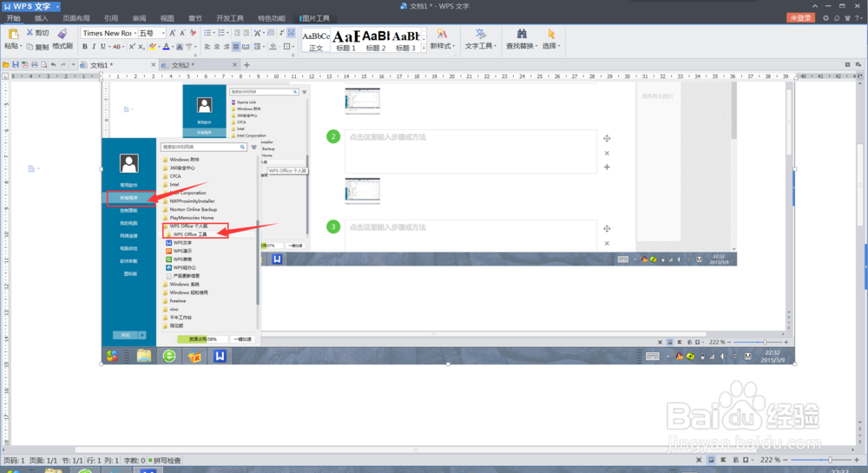Image resolution: width=868 pixels, height=473 pixels.
Task: Click the New Style (新样式) button
Action: click(443, 40)
